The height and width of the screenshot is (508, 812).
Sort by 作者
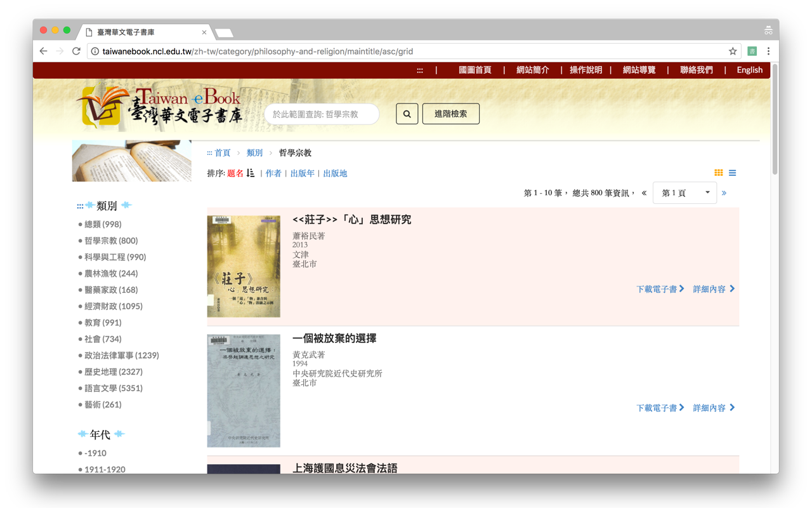point(273,173)
